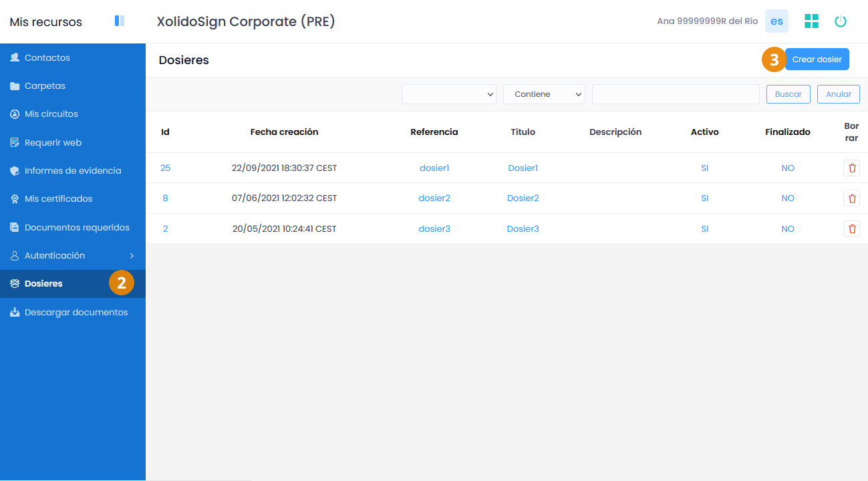Open dosier with Id 8

point(165,198)
